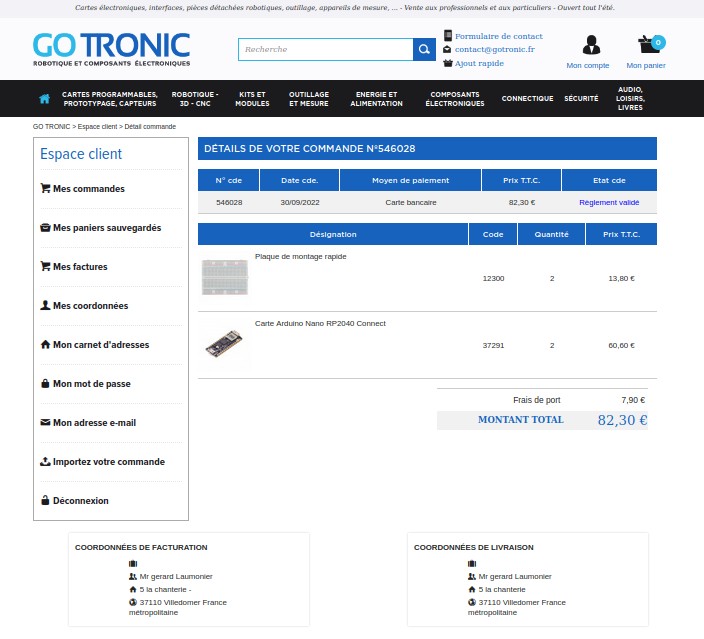Click the envelope icon next to contact email
704x639 pixels.
(x=448, y=49)
